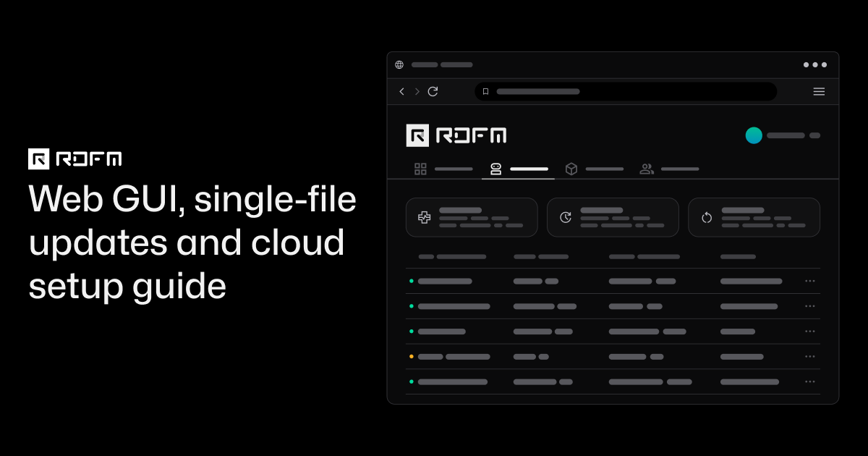The height and width of the screenshot is (456, 868).
Task: Click the teal user avatar
Action: coord(754,135)
